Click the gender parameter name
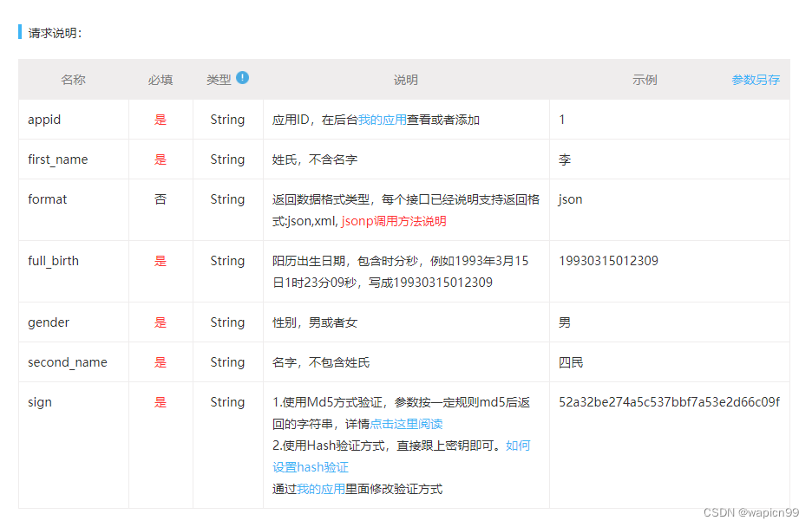 tap(49, 322)
